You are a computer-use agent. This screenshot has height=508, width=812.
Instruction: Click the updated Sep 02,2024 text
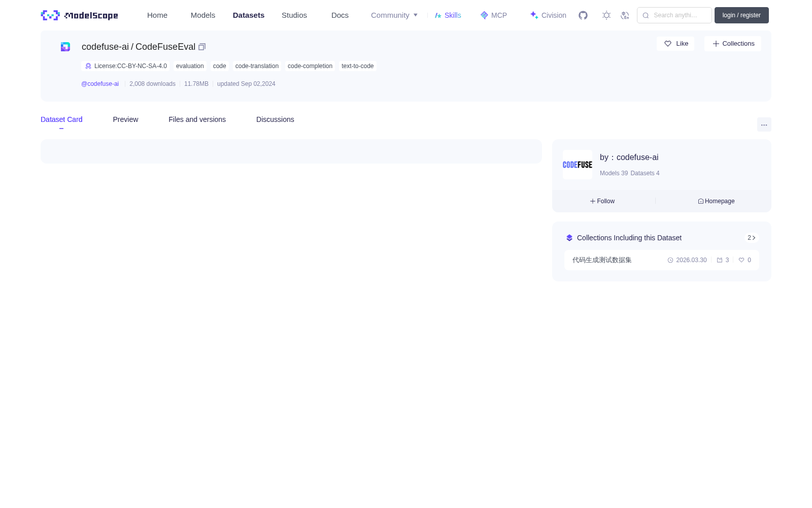coord(246,84)
